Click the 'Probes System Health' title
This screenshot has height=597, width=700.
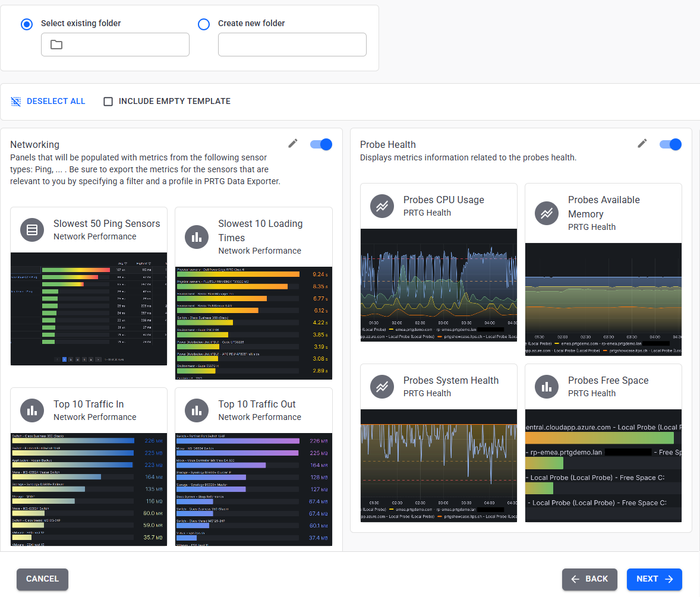click(451, 381)
